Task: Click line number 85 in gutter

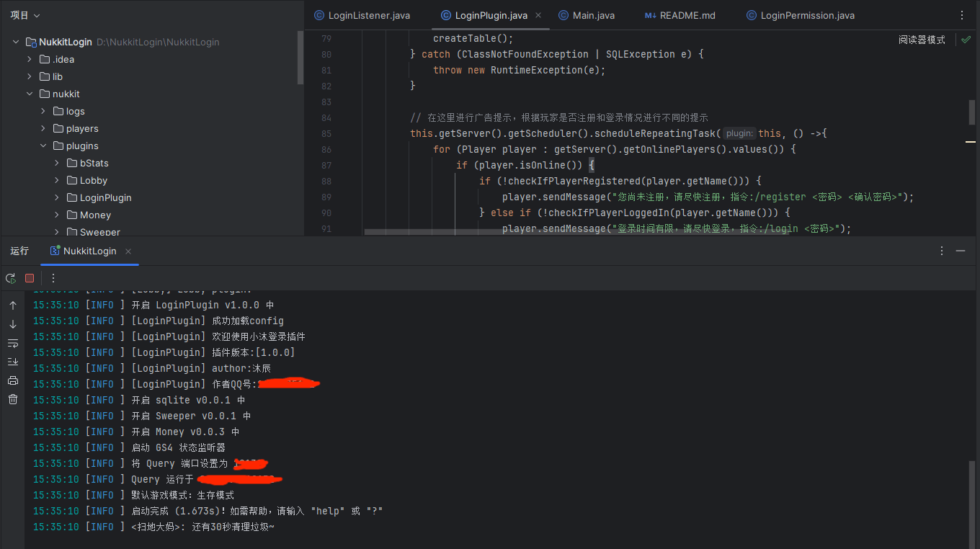Action: coord(326,133)
